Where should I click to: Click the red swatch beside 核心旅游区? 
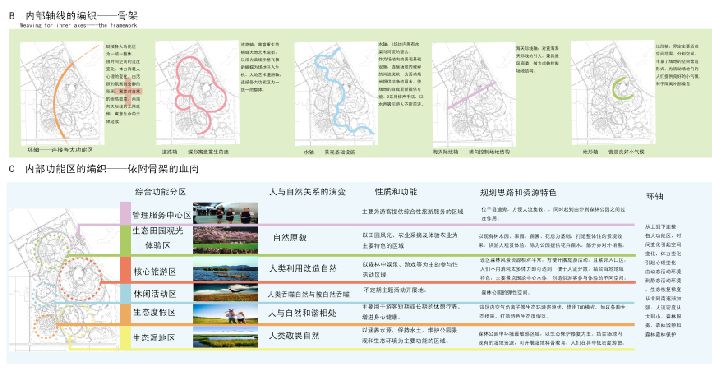[x=125, y=270]
